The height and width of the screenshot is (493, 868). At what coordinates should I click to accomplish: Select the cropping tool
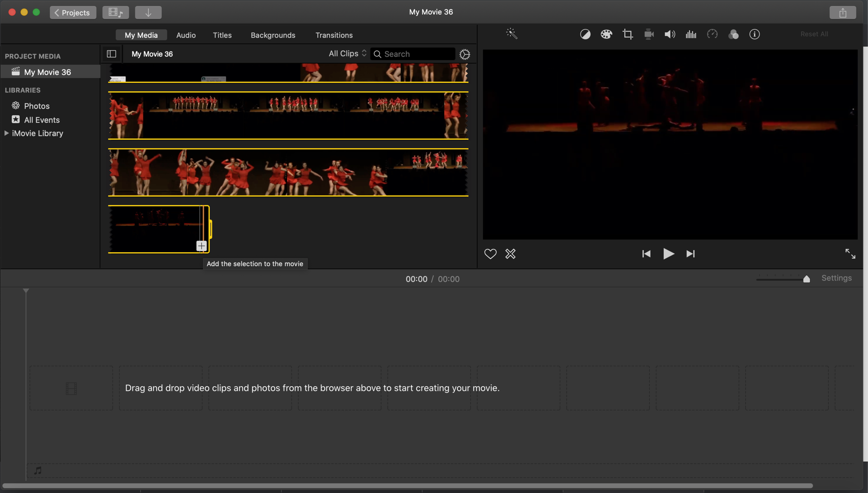[x=628, y=34]
